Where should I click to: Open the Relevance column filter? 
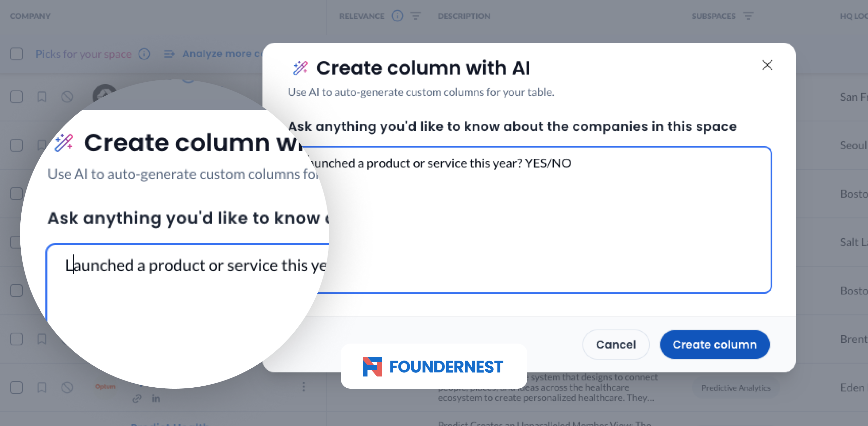(x=416, y=16)
